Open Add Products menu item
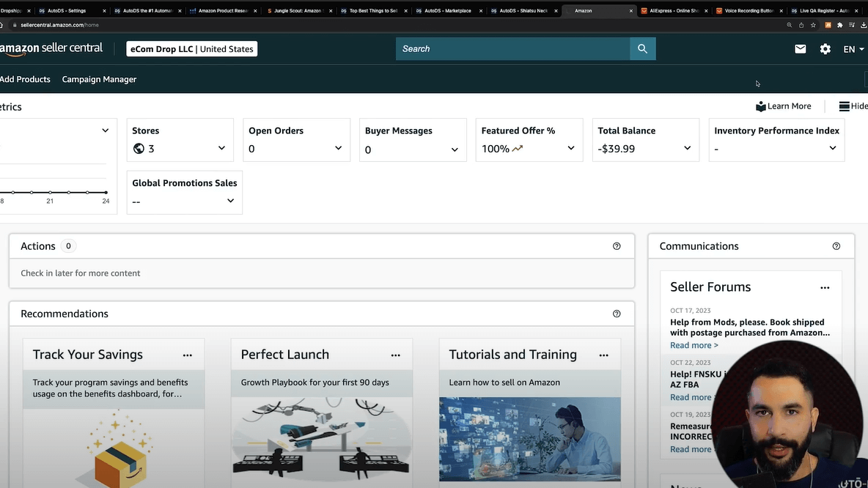 click(x=25, y=79)
